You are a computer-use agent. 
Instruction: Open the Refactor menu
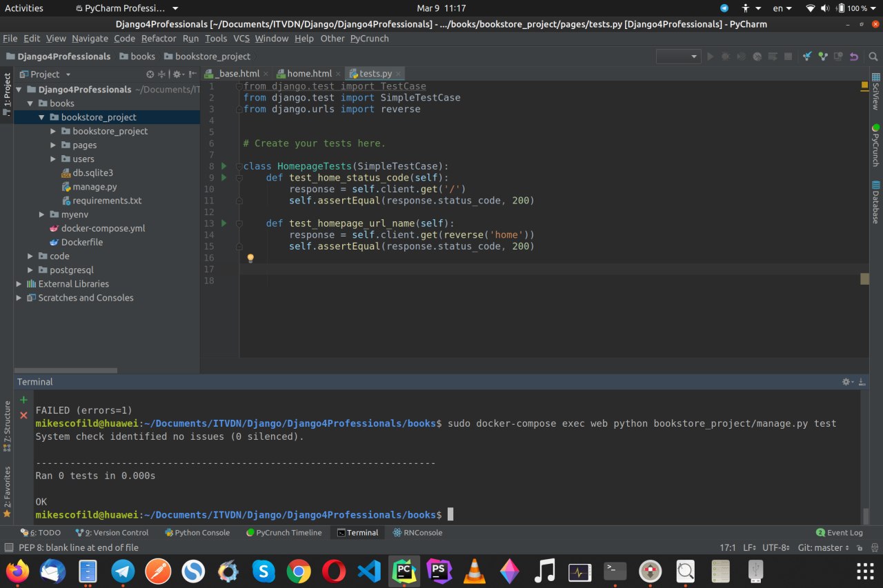(x=159, y=39)
